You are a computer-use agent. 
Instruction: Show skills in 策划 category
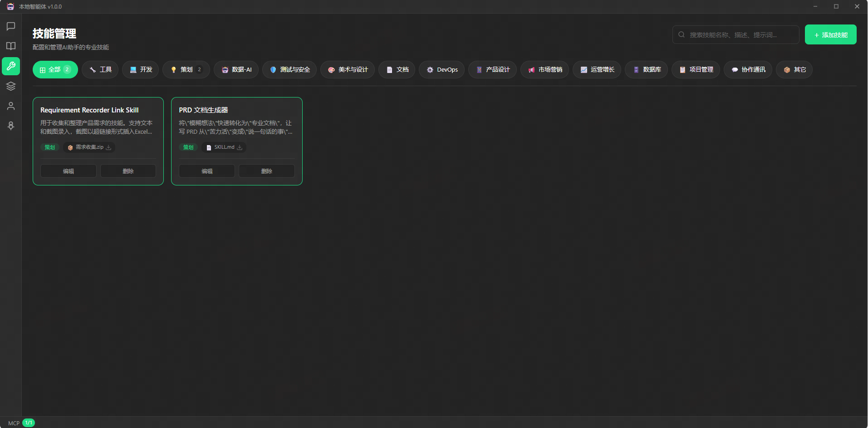tap(186, 70)
